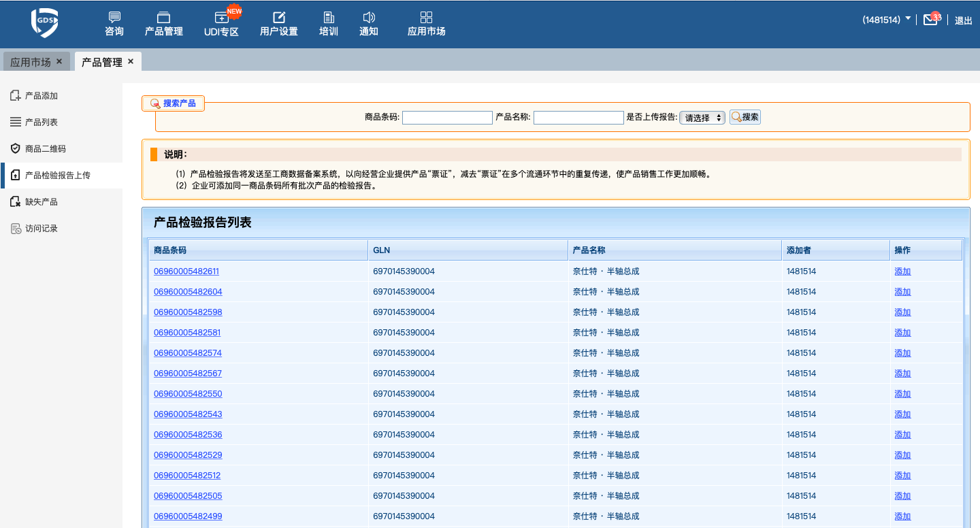Open the UDI专区 section
This screenshot has width=980, height=528.
(x=222, y=24)
